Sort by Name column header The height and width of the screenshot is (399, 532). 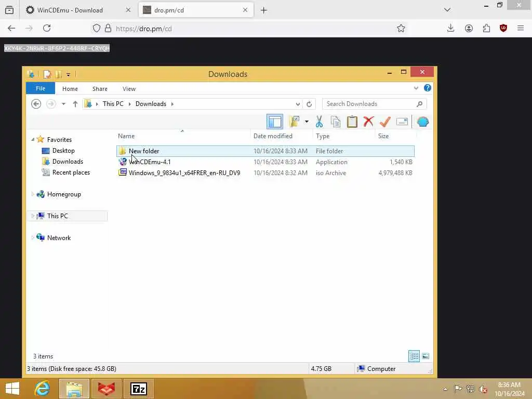point(126,136)
